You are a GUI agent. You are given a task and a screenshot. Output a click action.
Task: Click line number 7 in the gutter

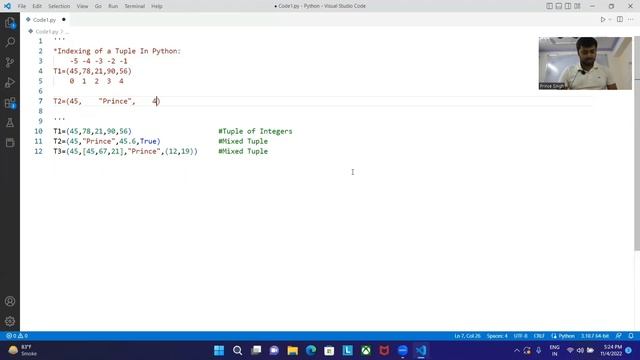40,101
